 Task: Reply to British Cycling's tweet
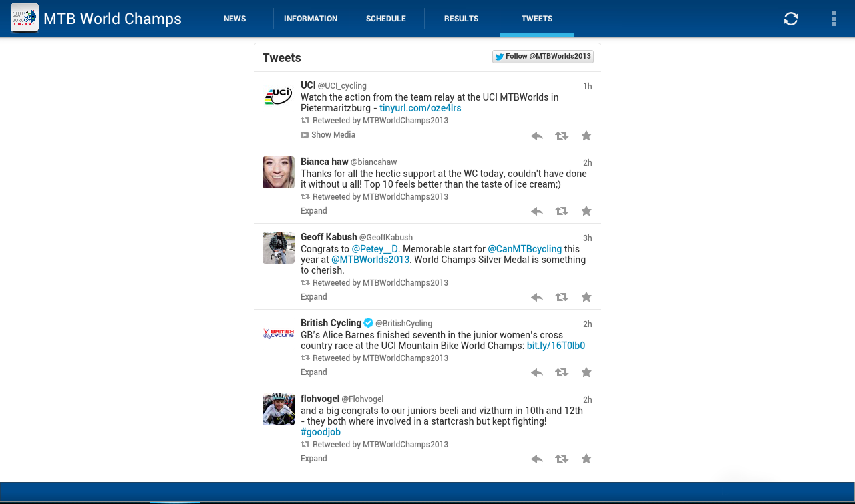pos(537,372)
